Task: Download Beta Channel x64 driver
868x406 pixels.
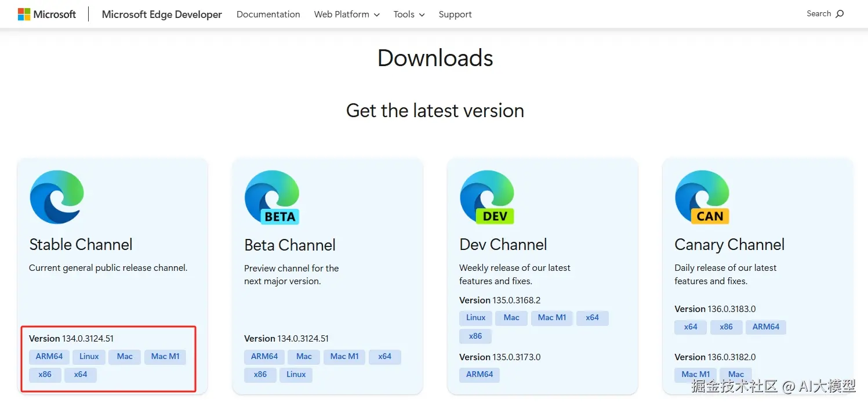Action: click(x=384, y=357)
